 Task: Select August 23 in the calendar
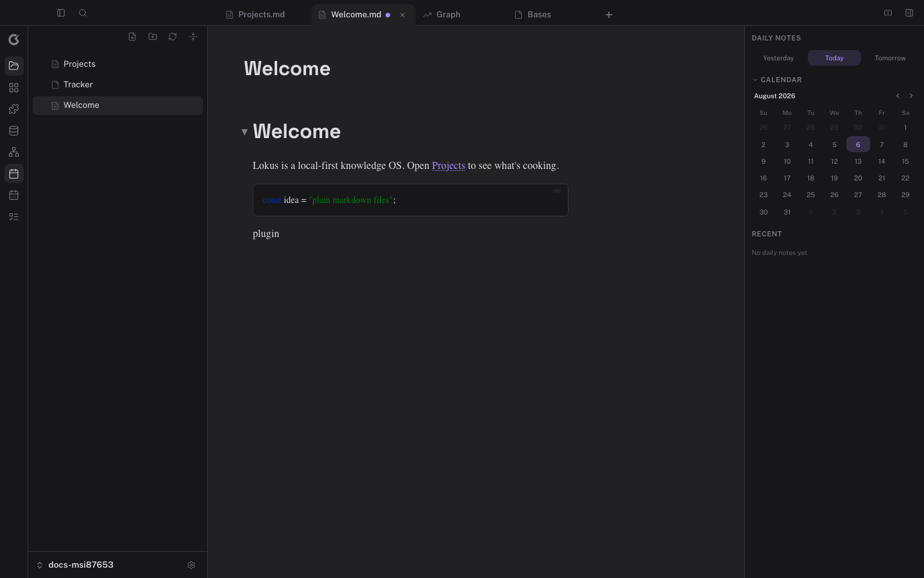(x=763, y=195)
